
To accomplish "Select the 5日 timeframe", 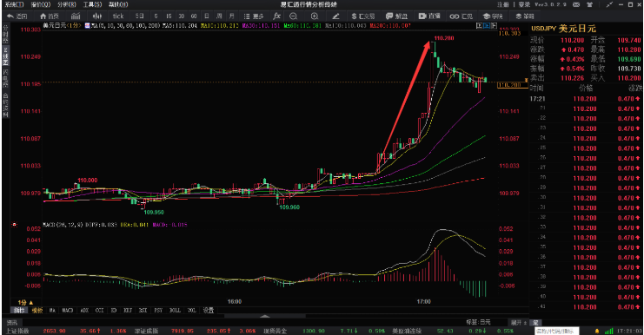I will [x=140, y=16].
